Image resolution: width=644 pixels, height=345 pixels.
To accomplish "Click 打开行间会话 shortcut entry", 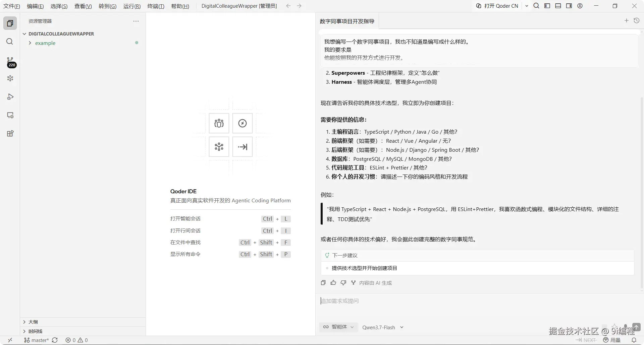I will [x=185, y=230].
